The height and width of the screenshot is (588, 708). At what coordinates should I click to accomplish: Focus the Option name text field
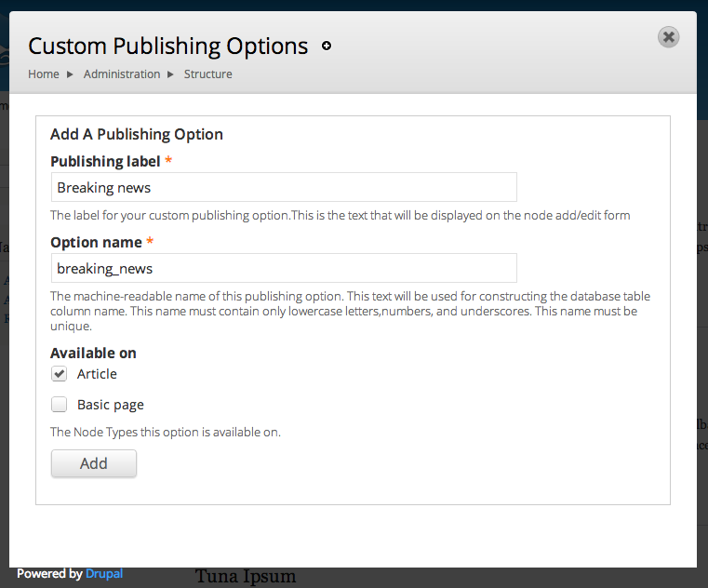click(284, 268)
